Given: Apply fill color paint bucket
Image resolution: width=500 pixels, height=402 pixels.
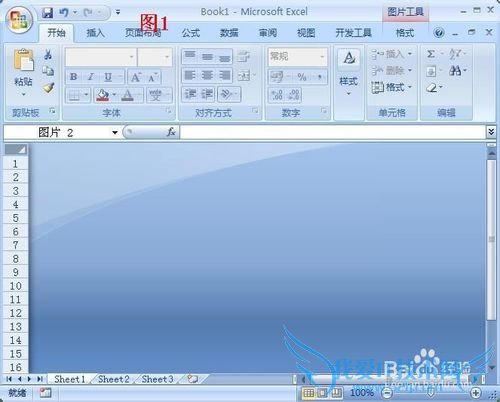Looking at the screenshot, I should (102, 95).
